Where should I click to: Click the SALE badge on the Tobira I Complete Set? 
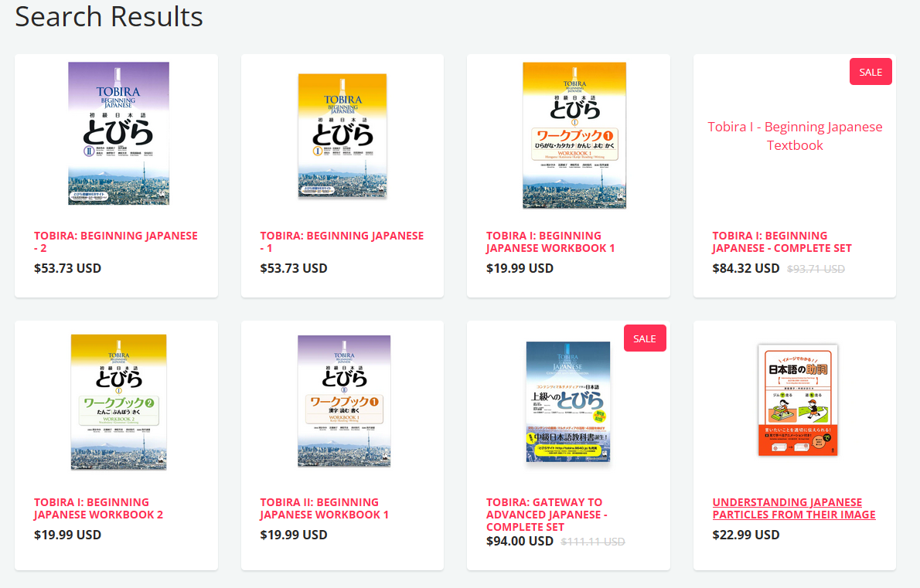[871, 72]
